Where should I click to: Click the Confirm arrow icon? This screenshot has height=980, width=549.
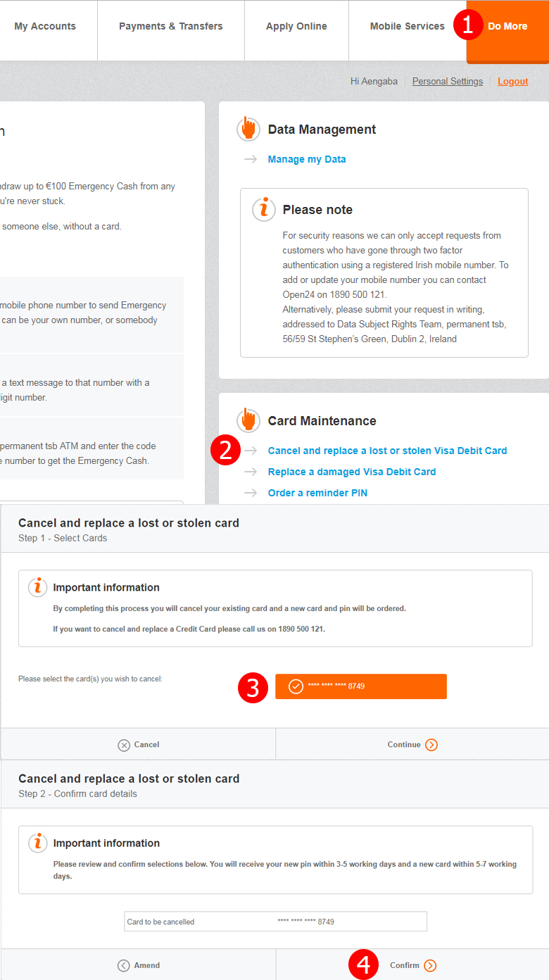coord(430,966)
